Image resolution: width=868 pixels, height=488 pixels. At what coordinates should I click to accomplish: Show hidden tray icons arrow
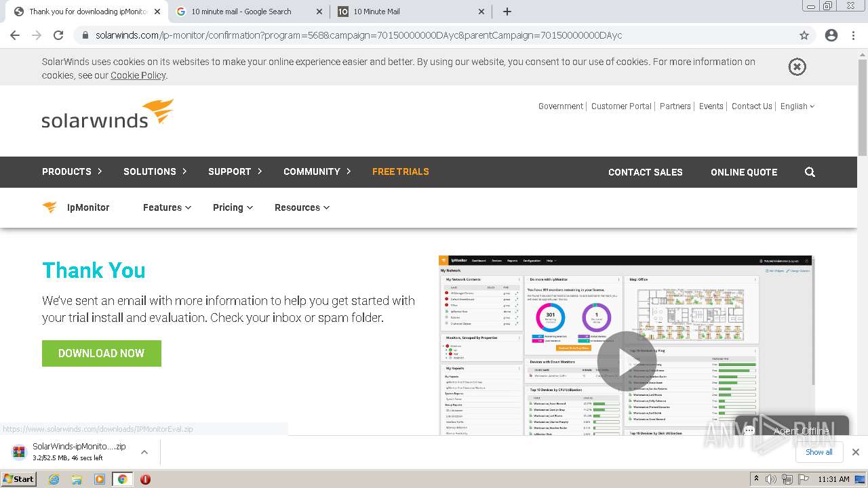click(x=756, y=479)
